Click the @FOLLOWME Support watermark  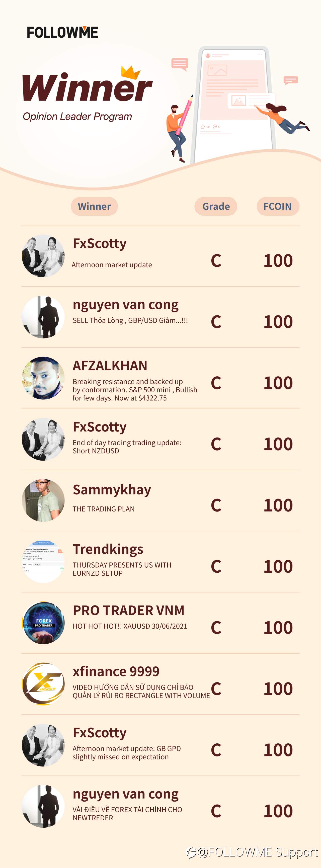point(252,852)
